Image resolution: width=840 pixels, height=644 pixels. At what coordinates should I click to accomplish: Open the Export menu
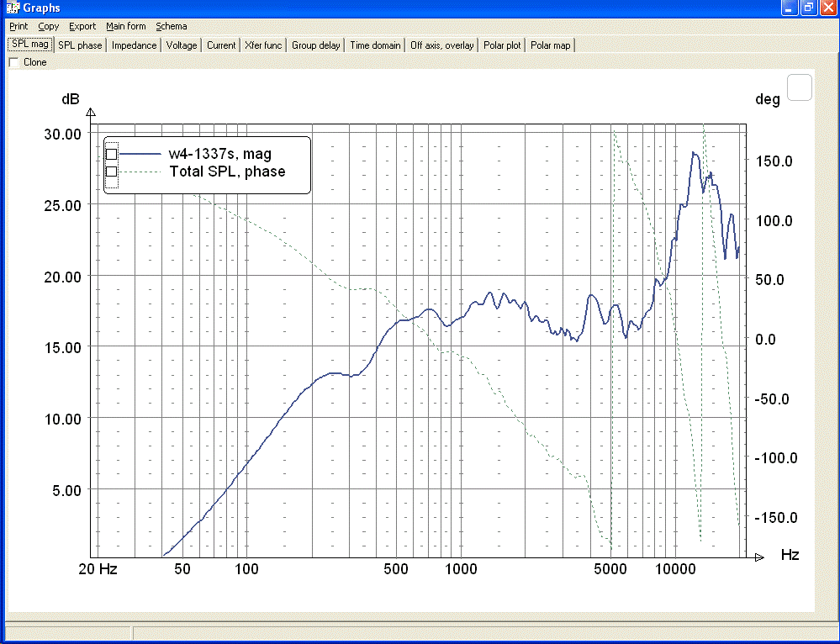[82, 26]
